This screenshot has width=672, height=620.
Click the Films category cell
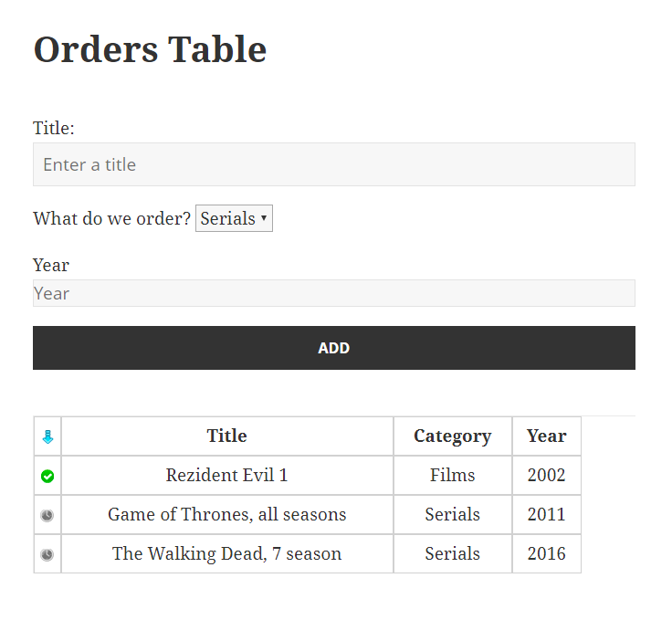point(453,475)
